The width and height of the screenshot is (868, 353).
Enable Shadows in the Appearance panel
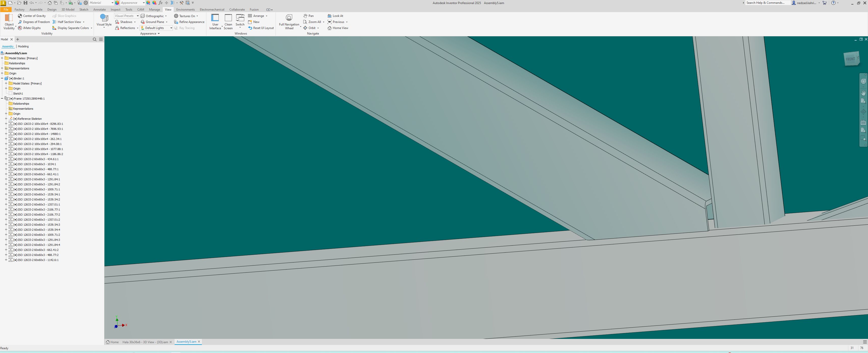coord(125,21)
